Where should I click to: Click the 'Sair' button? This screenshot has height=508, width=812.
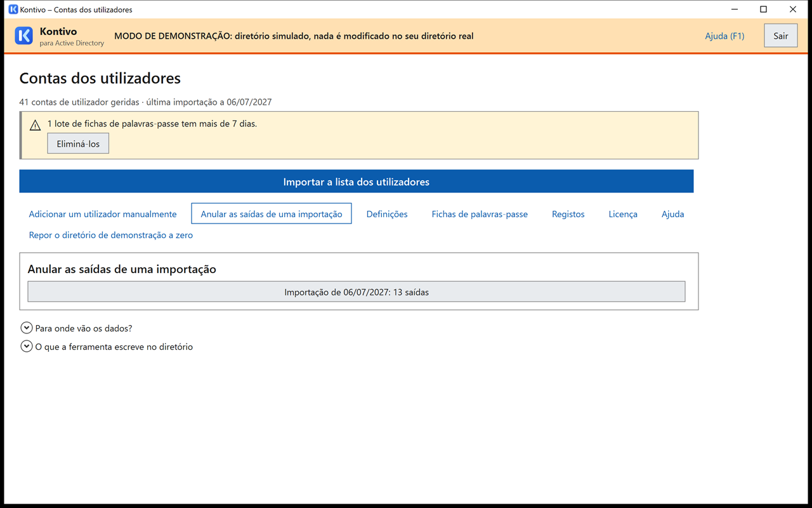click(x=781, y=36)
